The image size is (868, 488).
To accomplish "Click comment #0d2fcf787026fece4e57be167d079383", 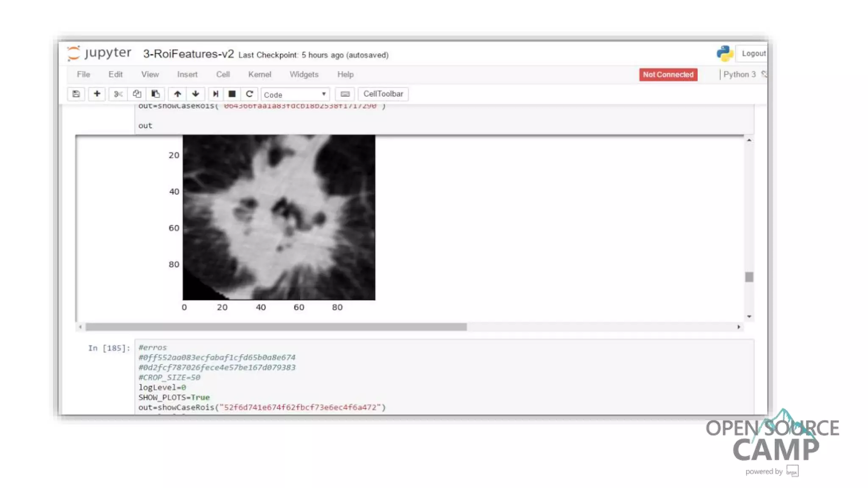I will coord(217,367).
